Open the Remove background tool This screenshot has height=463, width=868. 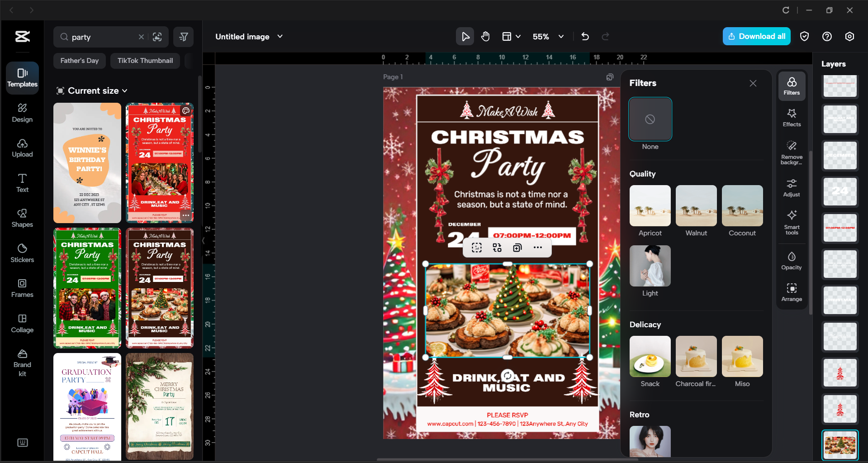791,153
